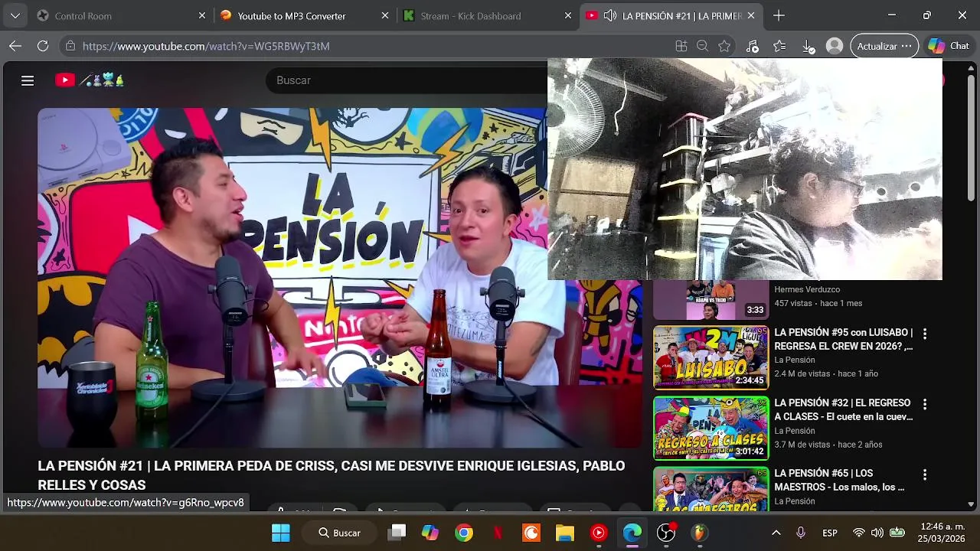Show the downloads panel

click(x=808, y=46)
